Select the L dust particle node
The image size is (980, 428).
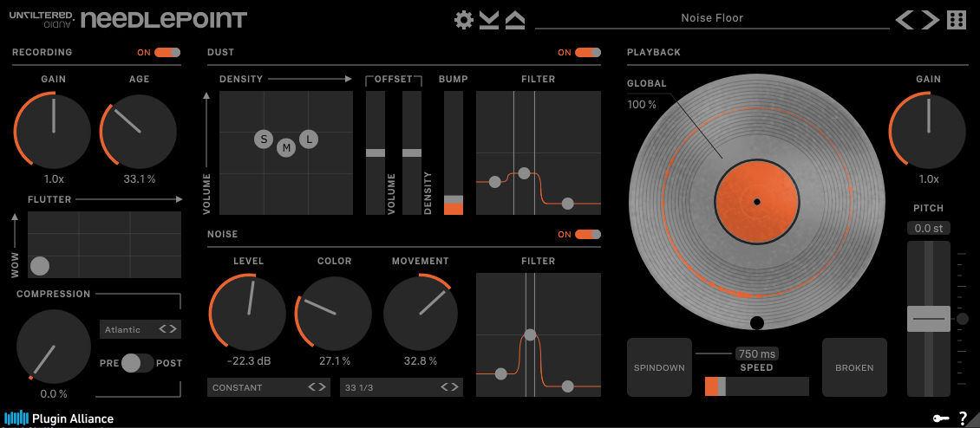pyautogui.click(x=309, y=139)
